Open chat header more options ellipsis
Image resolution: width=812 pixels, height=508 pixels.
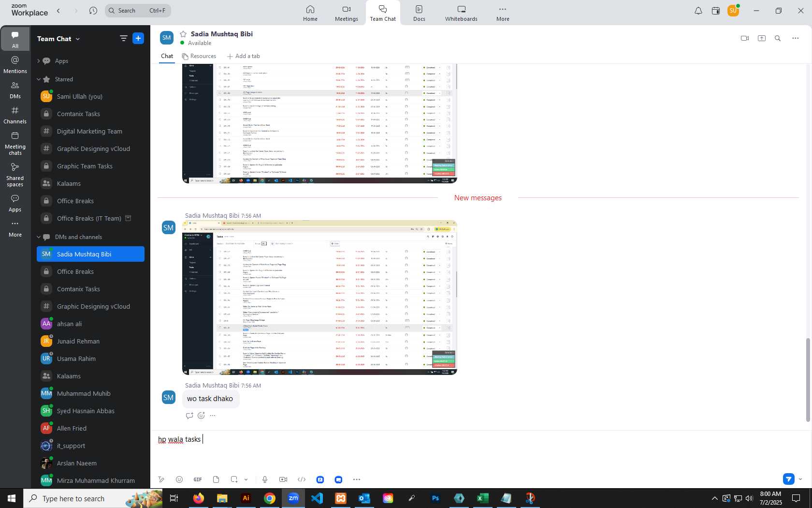tap(796, 38)
